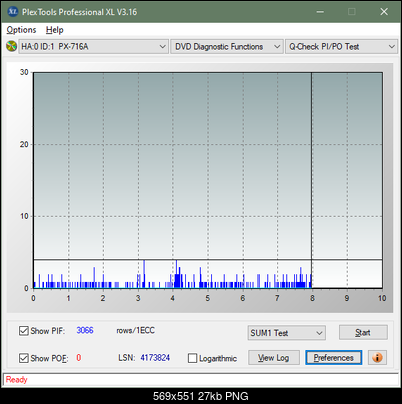
Task: Click the x-axis label 8 on the graph
Action: tap(312, 298)
